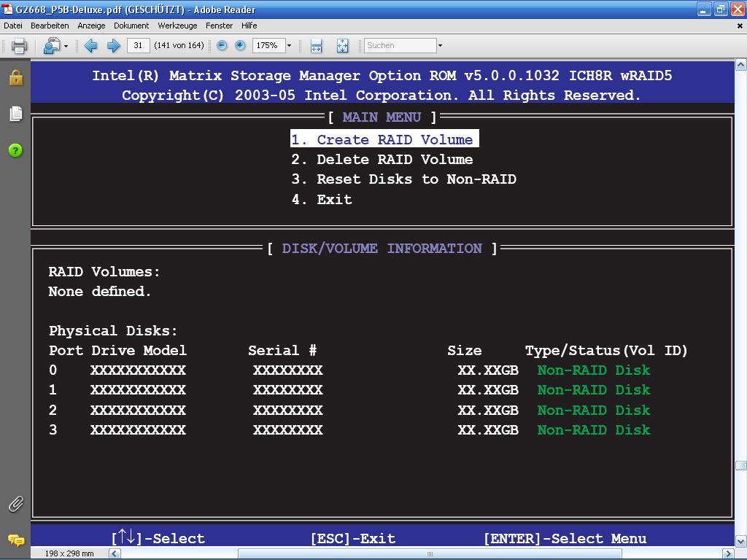
Task: Open the Attachments paperclip panel
Action: tap(16, 504)
